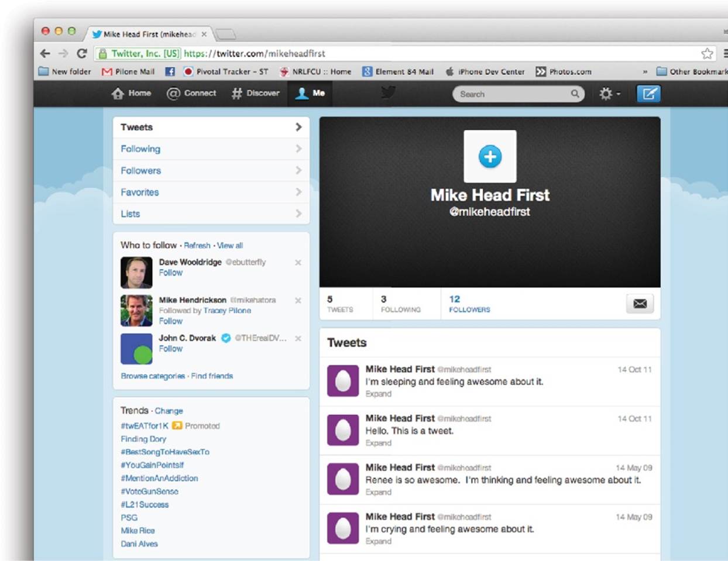The height and width of the screenshot is (561, 728).
Task: Open the Photos.com bookmark
Action: tap(564, 71)
